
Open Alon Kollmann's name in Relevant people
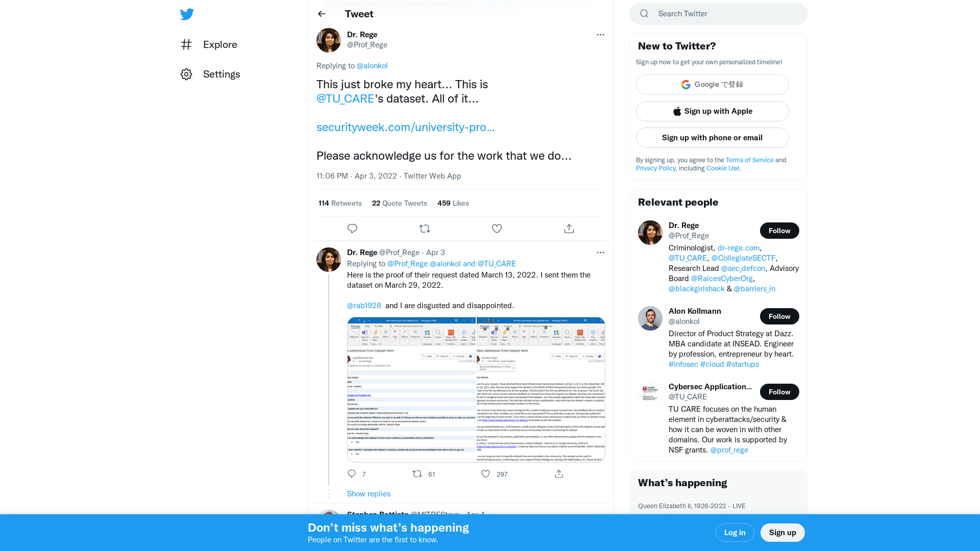point(695,311)
